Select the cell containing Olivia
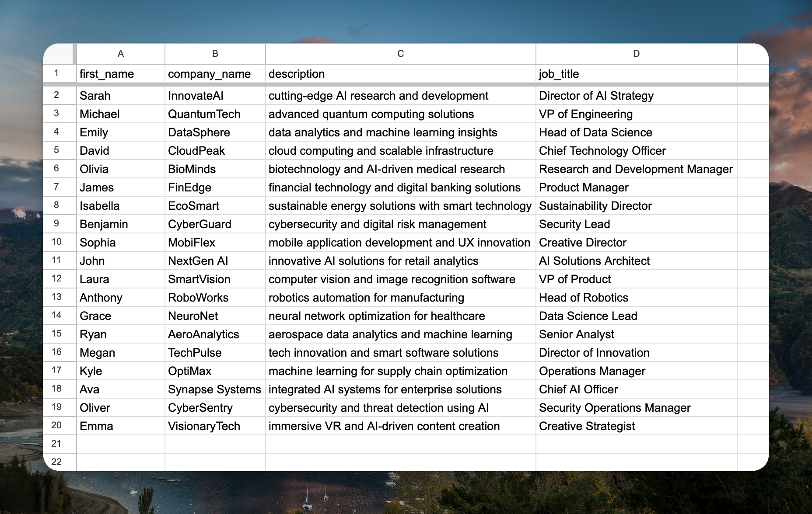812x514 pixels. coord(121,169)
